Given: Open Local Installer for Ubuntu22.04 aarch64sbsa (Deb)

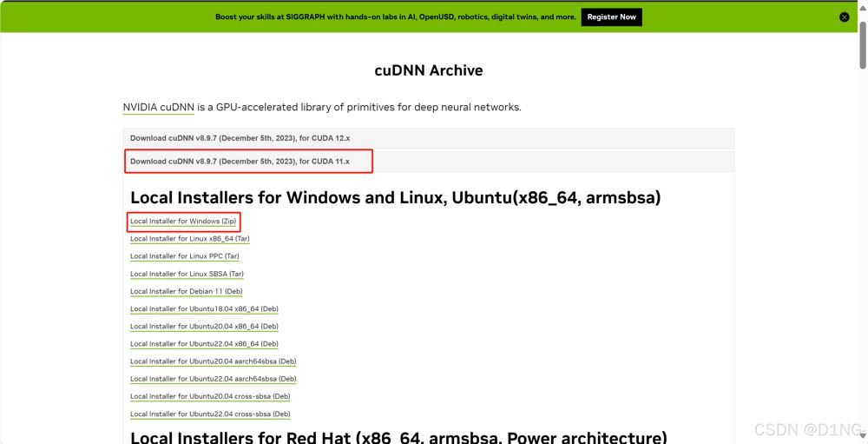Looking at the screenshot, I should click(x=214, y=379).
